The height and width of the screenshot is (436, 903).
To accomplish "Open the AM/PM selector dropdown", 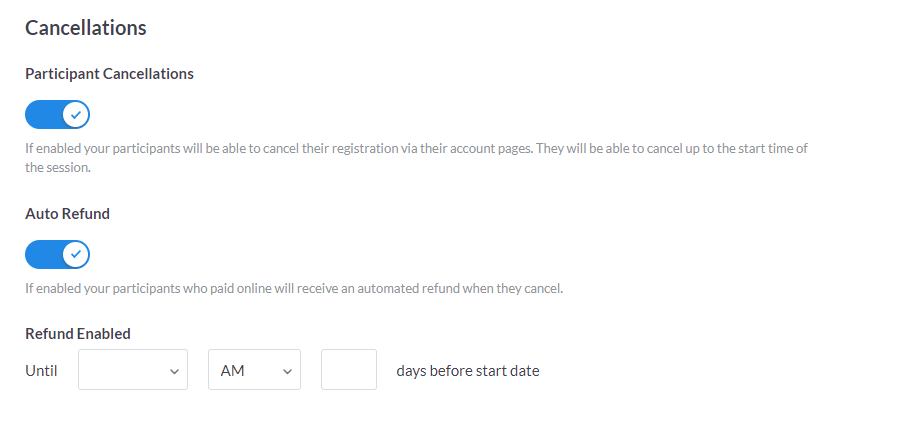I will click(254, 370).
